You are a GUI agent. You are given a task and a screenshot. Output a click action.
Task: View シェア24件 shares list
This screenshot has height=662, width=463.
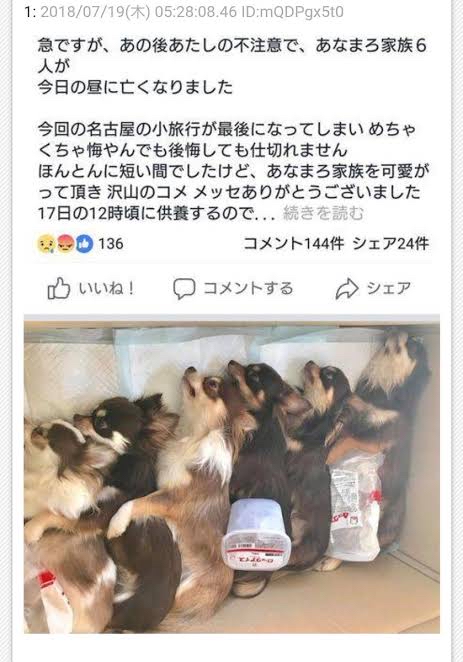pyautogui.click(x=391, y=244)
